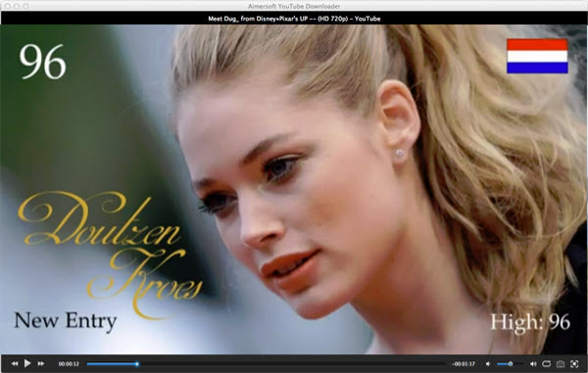Click the fast forward button
Image resolution: width=588 pixels, height=373 pixels.
pyautogui.click(x=41, y=363)
